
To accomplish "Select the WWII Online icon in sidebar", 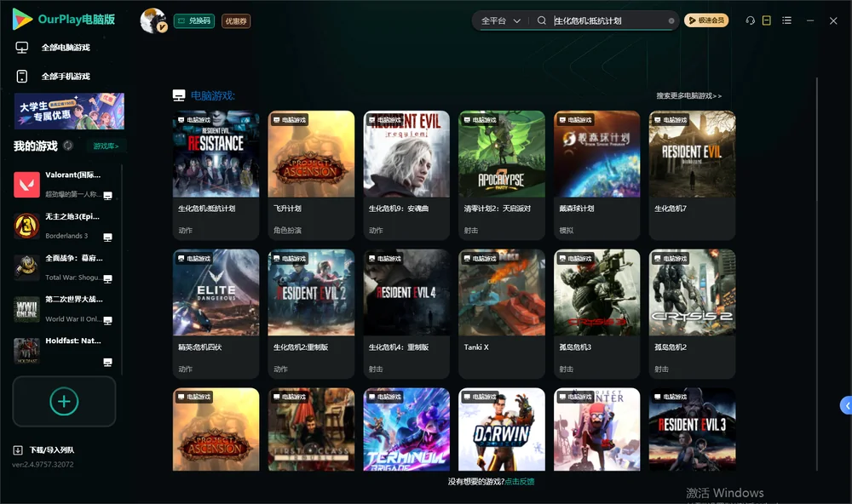I will pos(26,309).
